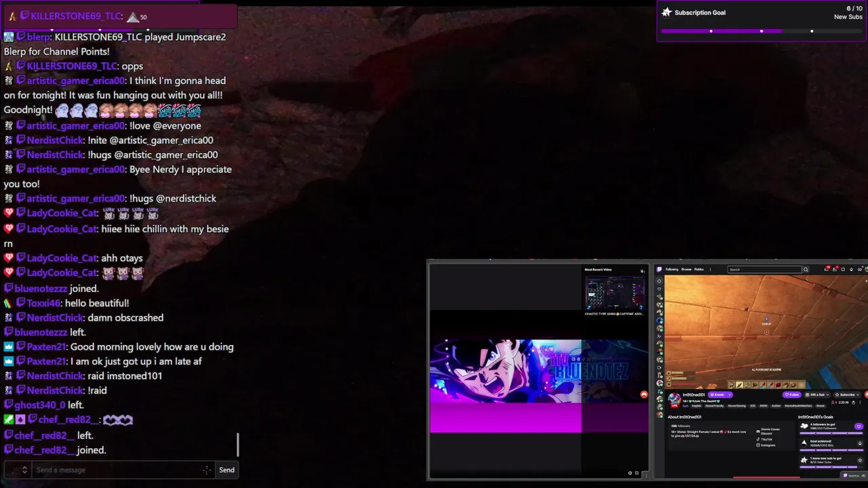Screen dimensions: 868x488
Task: Expand dropdown arrow beside Knock button
Action: point(730,394)
